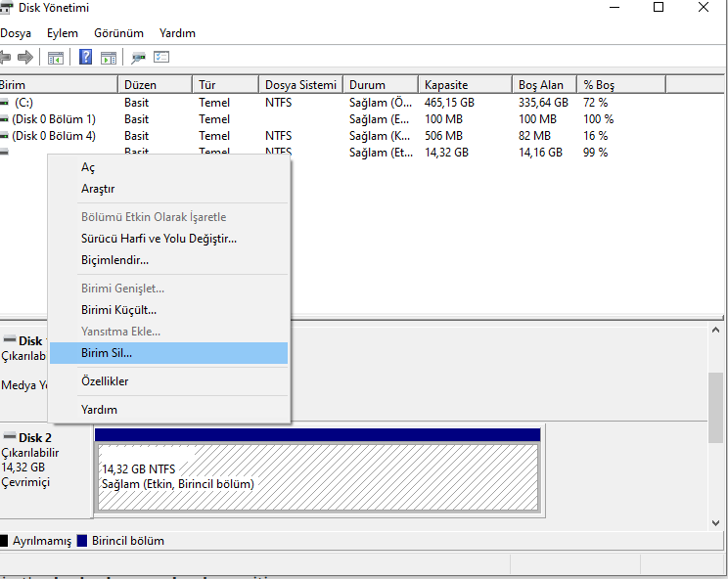Open the Eylem menu
The image size is (728, 579).
pyautogui.click(x=62, y=32)
